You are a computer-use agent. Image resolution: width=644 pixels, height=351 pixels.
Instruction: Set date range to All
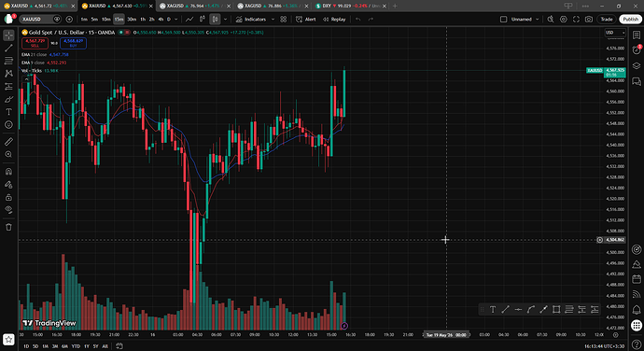[x=105, y=346]
